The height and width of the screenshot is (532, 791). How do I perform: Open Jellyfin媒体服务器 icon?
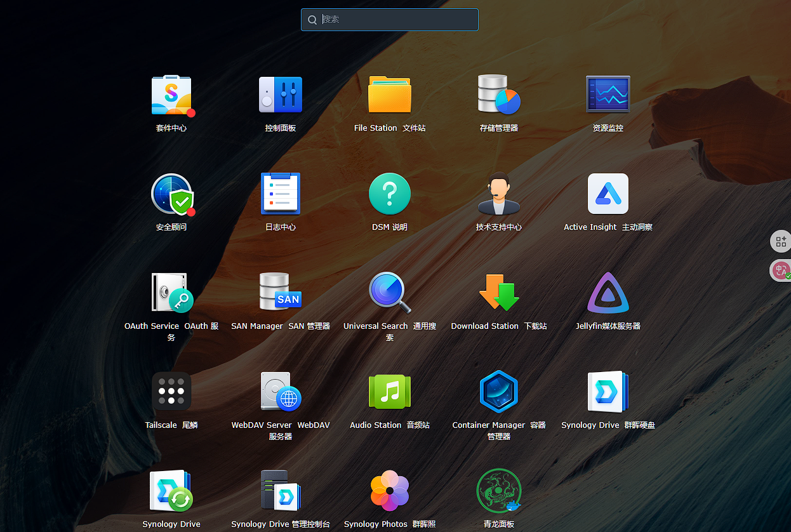point(608,293)
